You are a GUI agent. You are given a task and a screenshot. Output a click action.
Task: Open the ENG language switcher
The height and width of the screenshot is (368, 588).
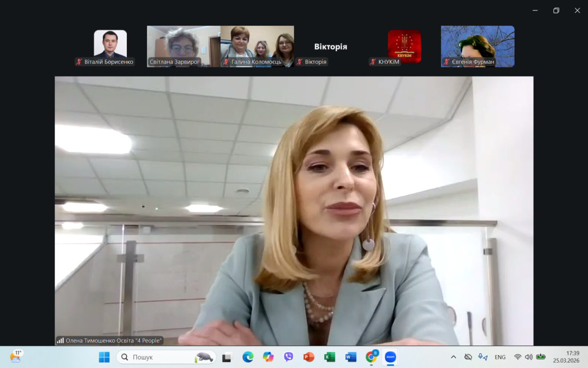tap(500, 357)
